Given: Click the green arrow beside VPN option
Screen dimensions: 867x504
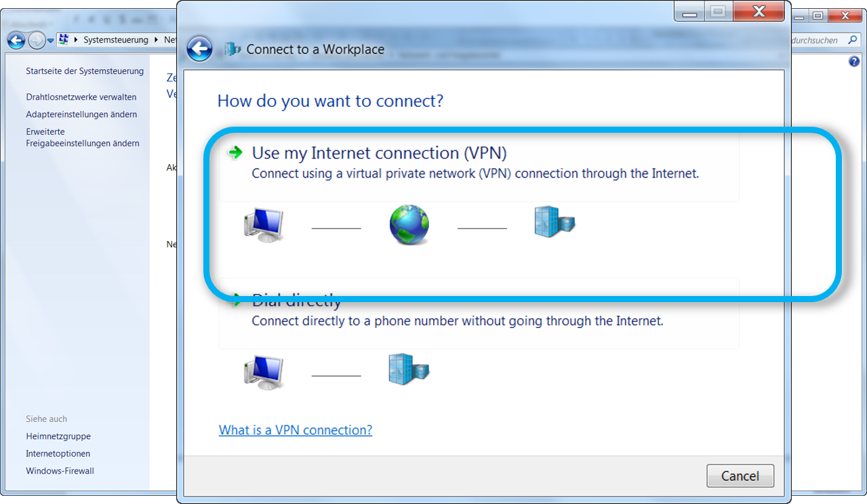Looking at the screenshot, I should tap(235, 153).
